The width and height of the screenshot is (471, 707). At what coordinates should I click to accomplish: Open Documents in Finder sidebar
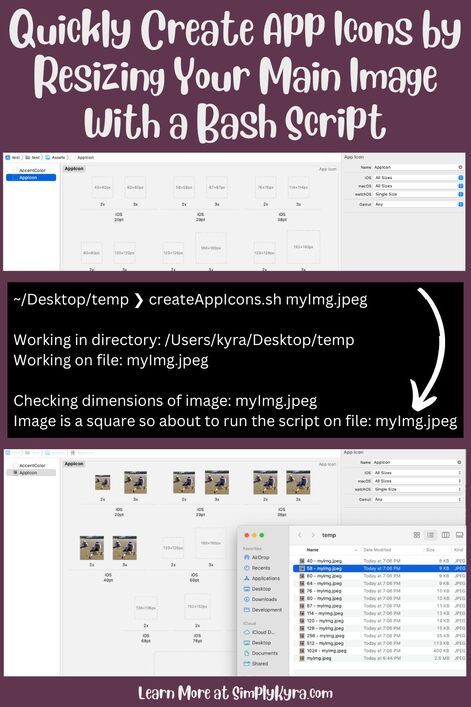[x=261, y=653]
